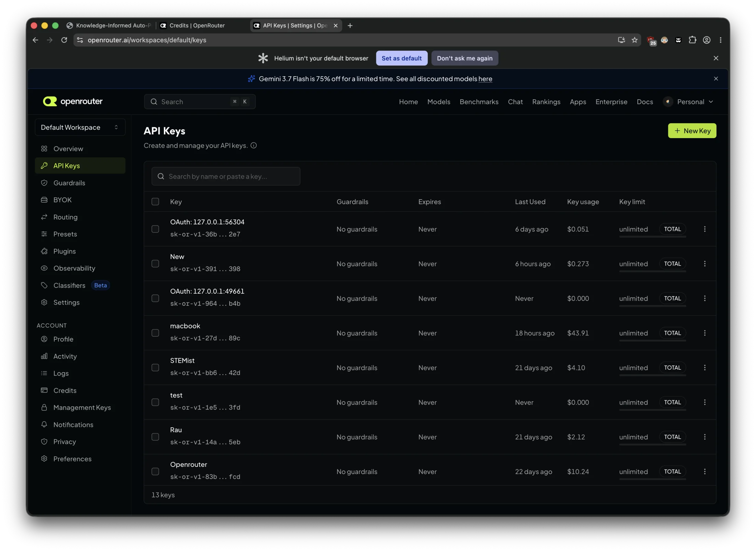Open Classifiers tag icon in sidebar
Viewport: 756px width, 551px height.
pyautogui.click(x=44, y=285)
